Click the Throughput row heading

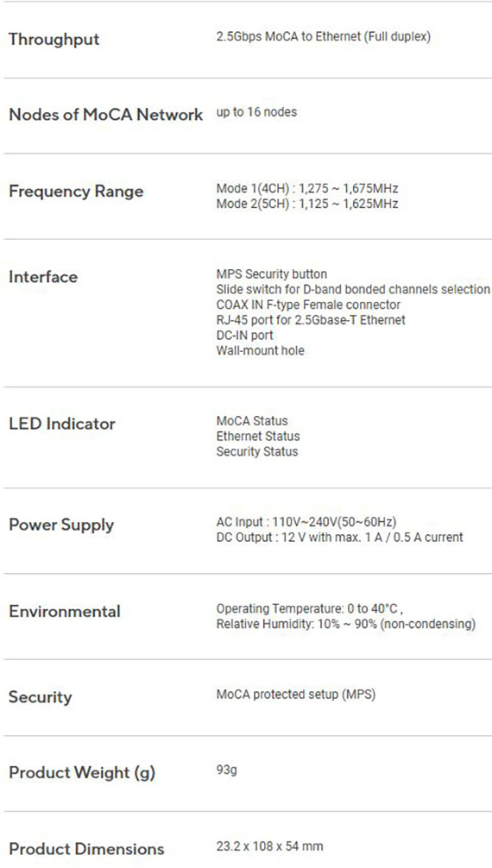coord(54,40)
